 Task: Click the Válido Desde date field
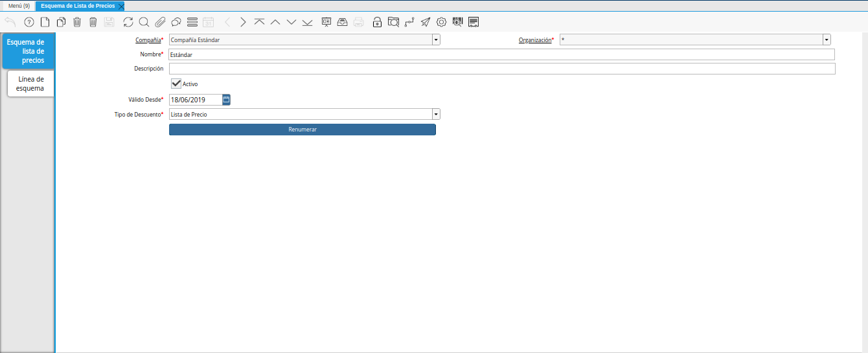point(196,100)
